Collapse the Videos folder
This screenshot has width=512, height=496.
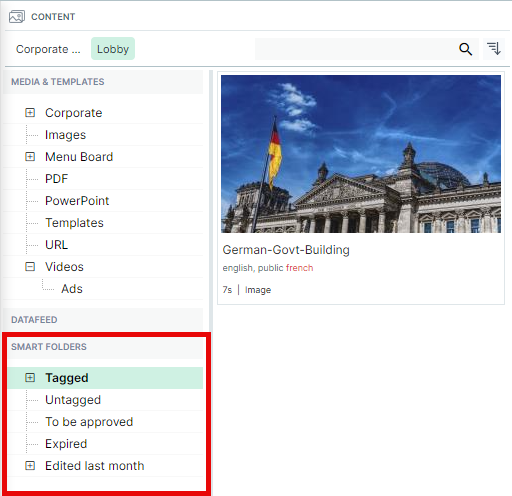tap(30, 267)
